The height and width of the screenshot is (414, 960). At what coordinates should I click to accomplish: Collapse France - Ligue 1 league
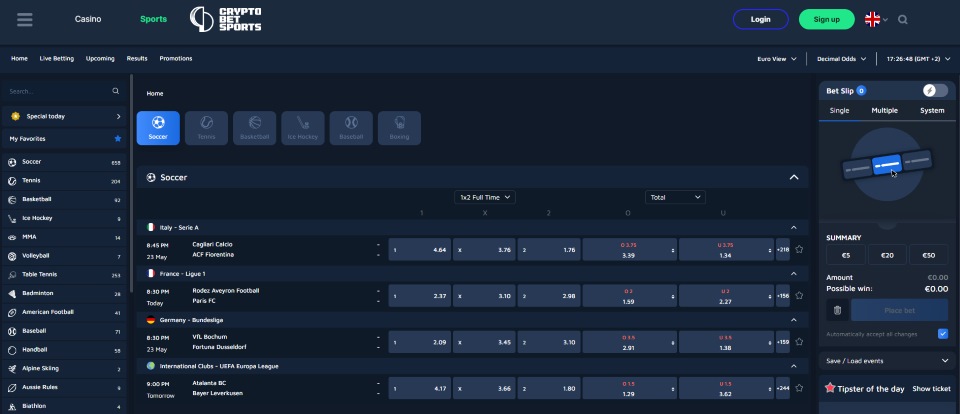[793, 273]
